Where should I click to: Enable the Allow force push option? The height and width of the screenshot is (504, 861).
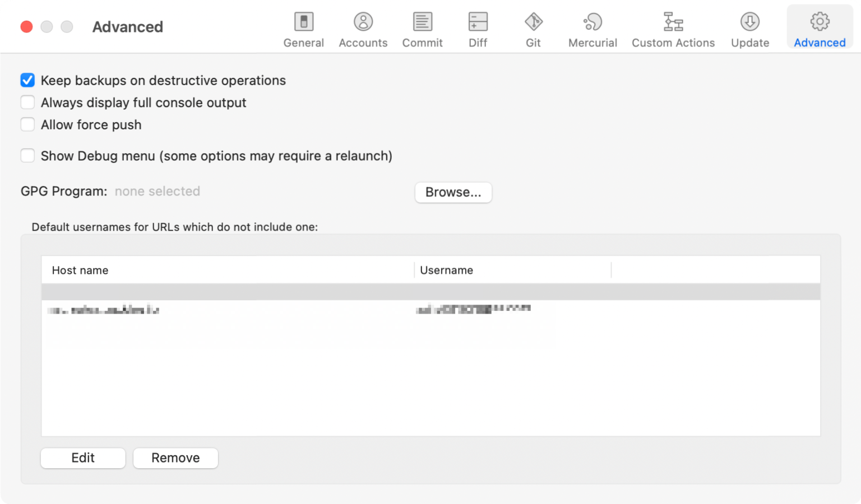click(27, 124)
